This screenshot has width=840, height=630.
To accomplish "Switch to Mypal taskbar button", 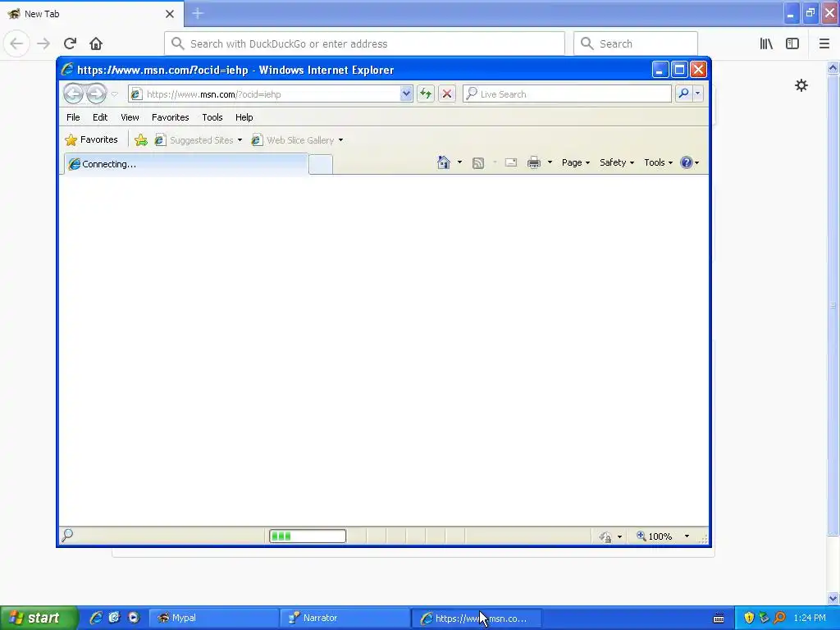I will 213,619.
